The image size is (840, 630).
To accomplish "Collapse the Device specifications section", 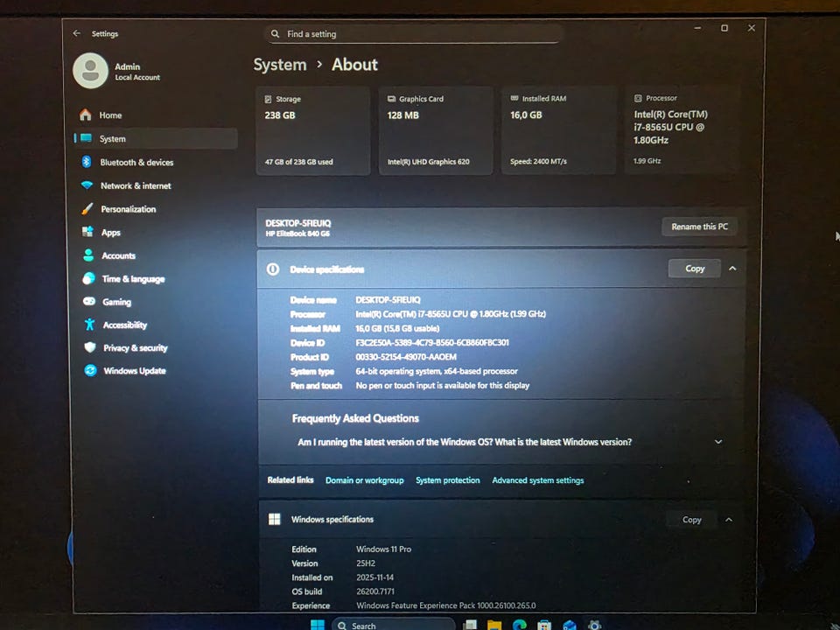I will (732, 269).
